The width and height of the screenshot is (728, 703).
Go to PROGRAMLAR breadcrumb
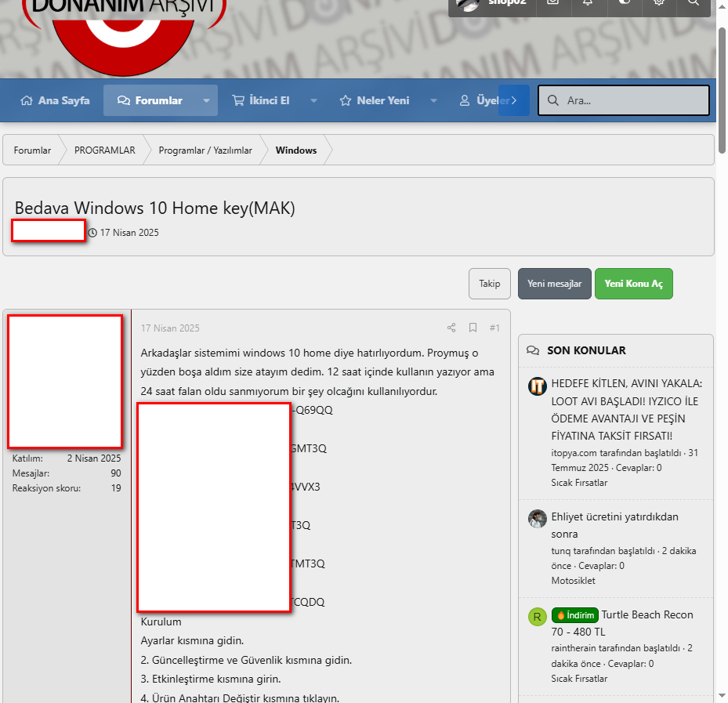tap(105, 150)
